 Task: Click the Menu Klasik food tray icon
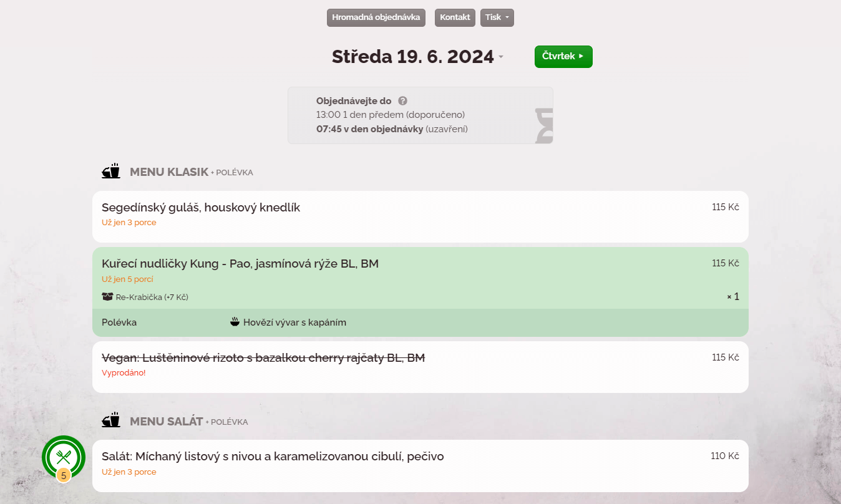[111, 172]
